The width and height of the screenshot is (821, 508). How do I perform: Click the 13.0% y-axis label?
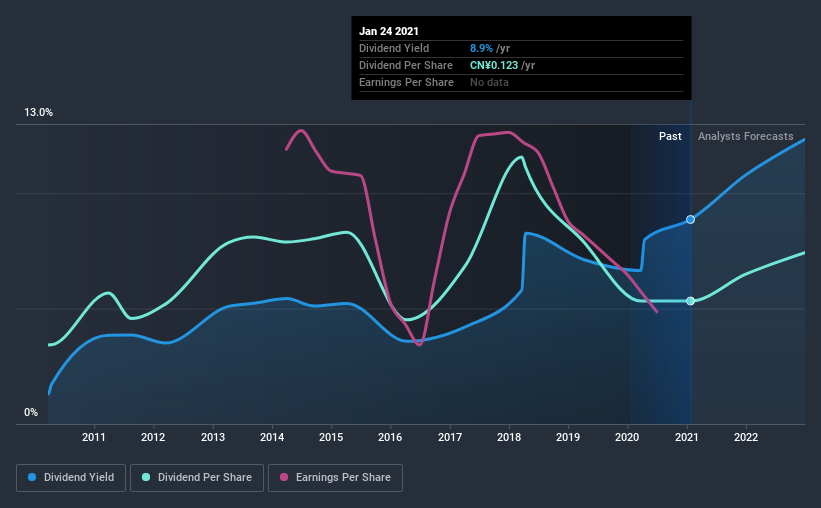38,113
